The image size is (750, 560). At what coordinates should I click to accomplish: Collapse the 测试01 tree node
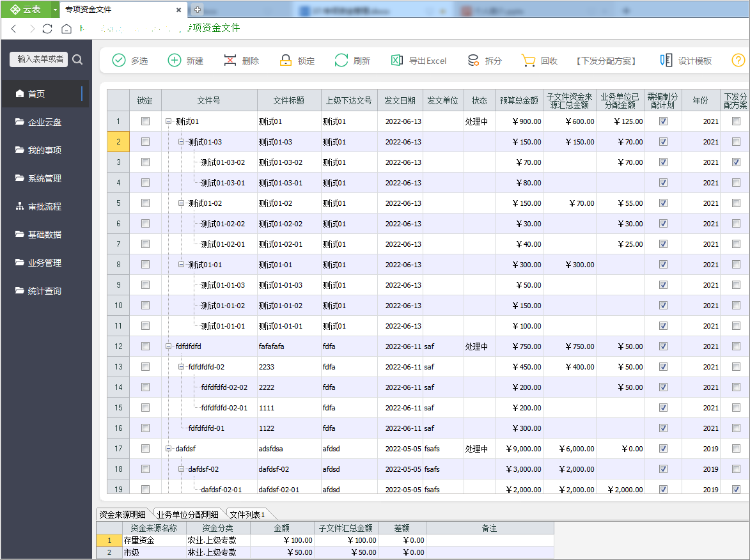168,121
